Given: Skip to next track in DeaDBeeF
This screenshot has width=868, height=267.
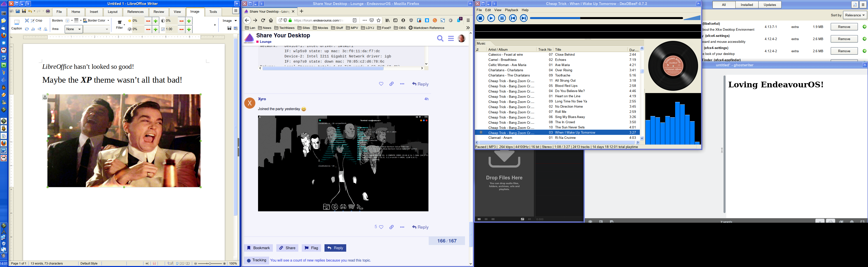Looking at the screenshot, I should pos(523,19).
